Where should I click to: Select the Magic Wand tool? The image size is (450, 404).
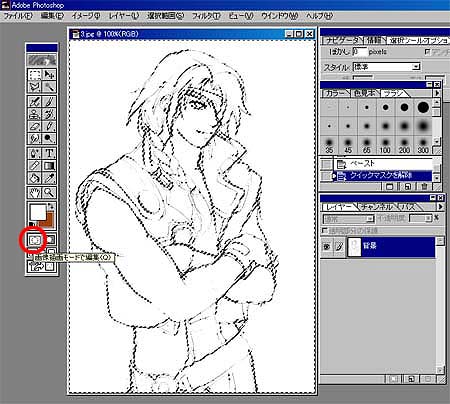tap(49, 87)
